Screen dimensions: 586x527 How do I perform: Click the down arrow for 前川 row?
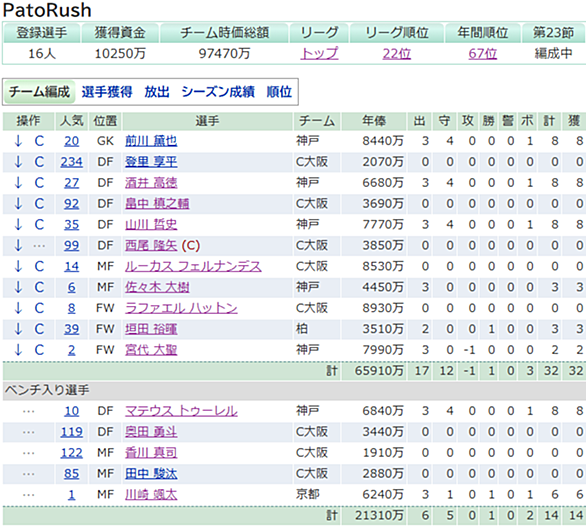pyautogui.click(x=18, y=141)
